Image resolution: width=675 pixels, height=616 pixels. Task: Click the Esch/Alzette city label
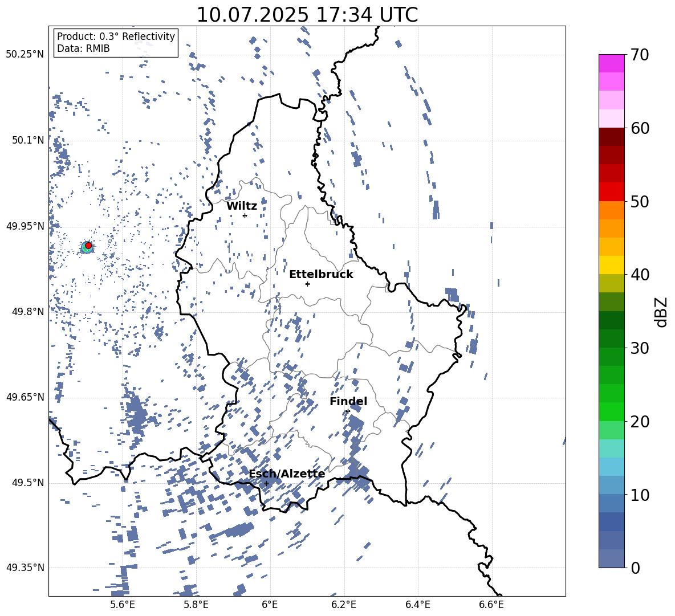287,474
